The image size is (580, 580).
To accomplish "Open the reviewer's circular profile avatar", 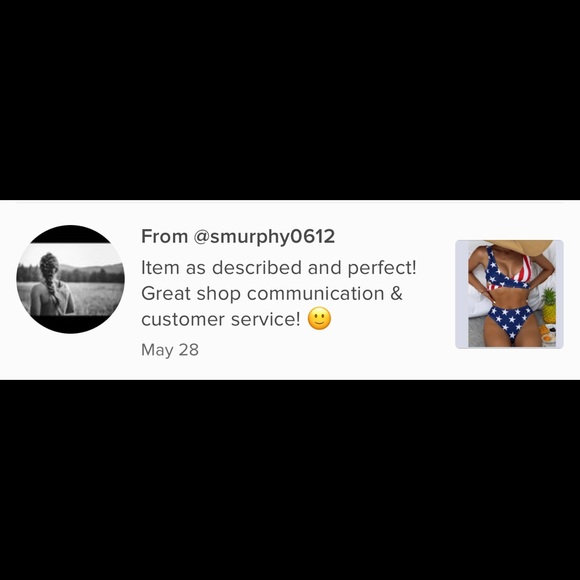I will pyautogui.click(x=71, y=279).
